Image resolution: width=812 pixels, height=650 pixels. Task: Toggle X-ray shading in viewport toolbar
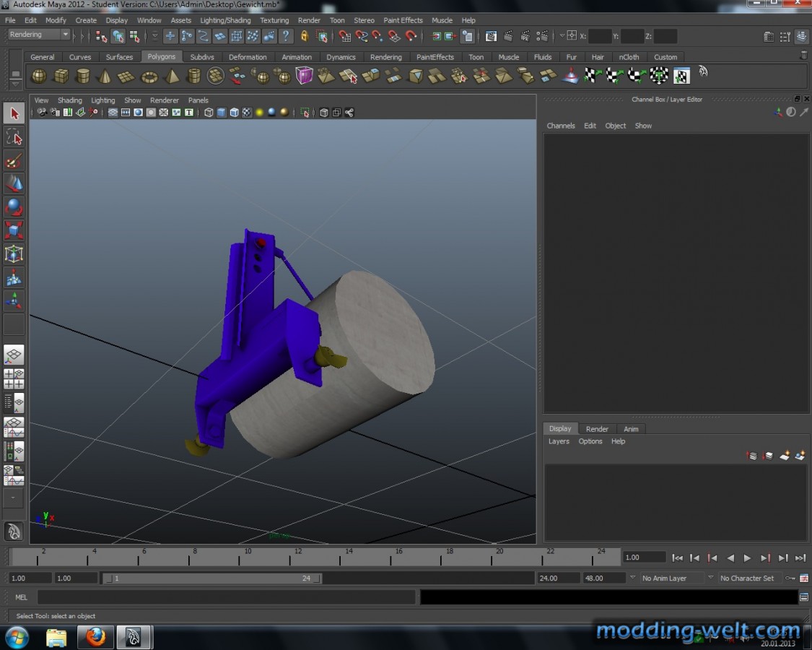[323, 113]
